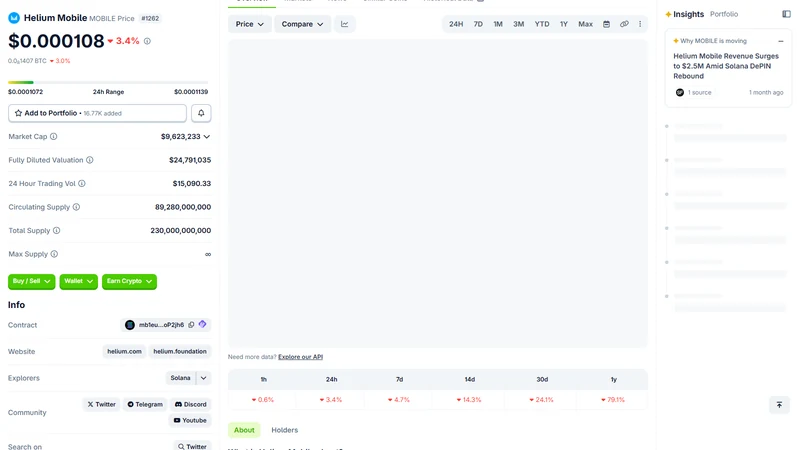
Task: Select the 1M chart range
Action: click(498, 24)
